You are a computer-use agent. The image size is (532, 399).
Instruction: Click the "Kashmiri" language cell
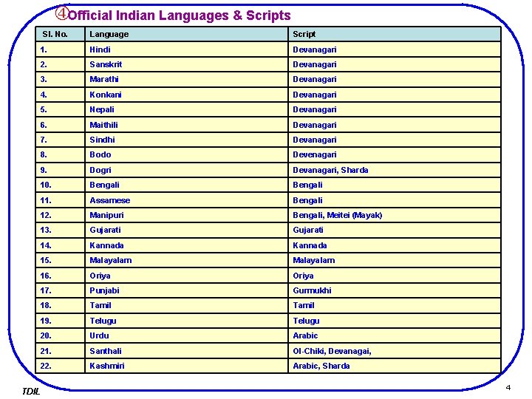pos(186,366)
